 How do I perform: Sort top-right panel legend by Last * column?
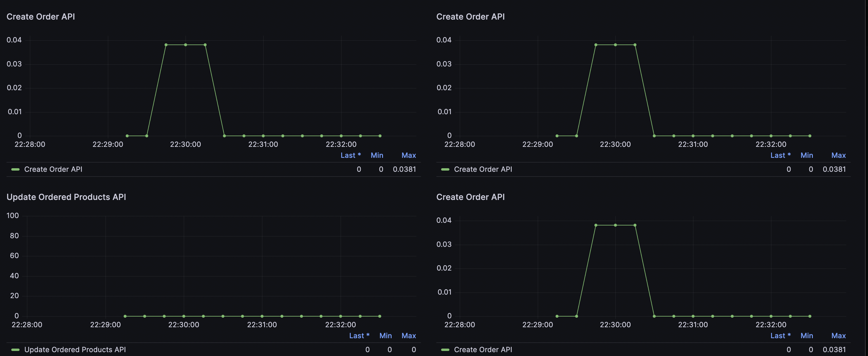coord(780,155)
